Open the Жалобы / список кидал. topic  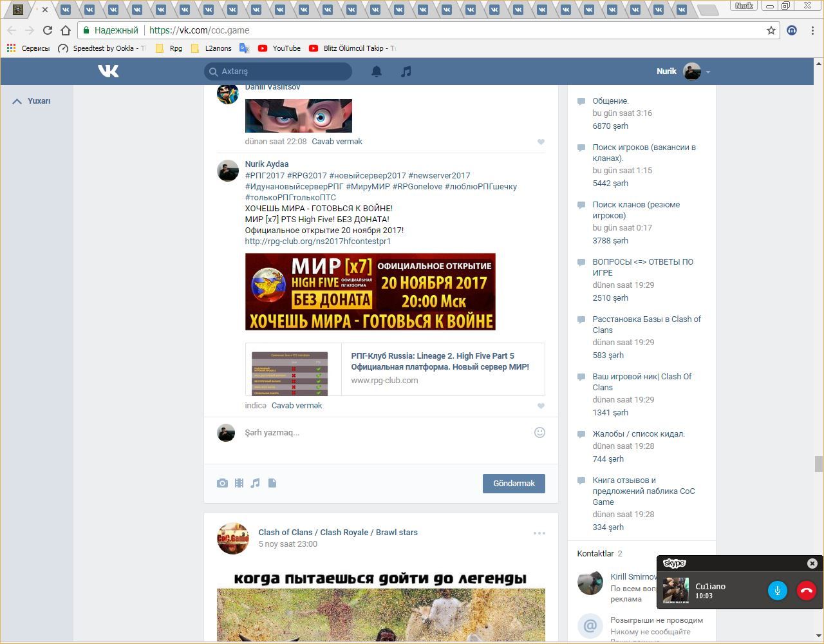pos(639,434)
